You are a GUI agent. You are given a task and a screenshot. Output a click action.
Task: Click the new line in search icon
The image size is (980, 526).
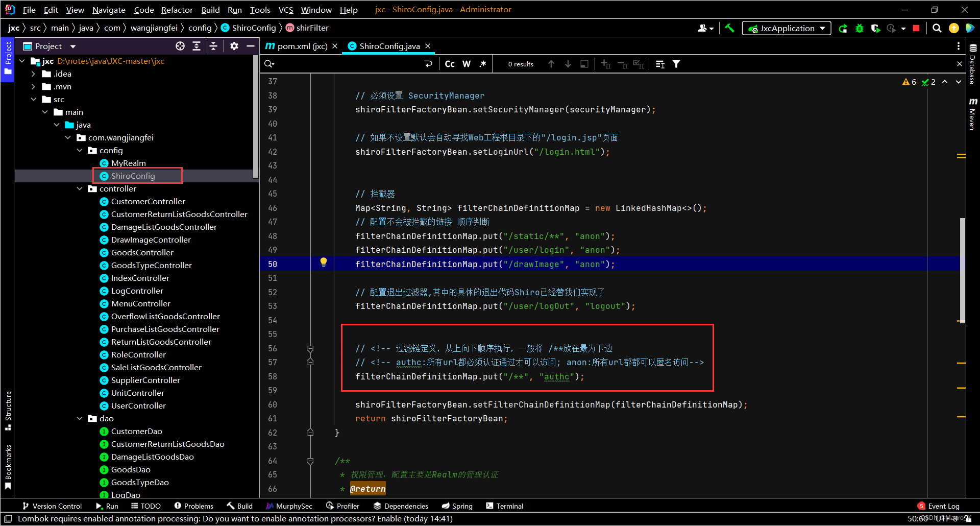tap(428, 64)
